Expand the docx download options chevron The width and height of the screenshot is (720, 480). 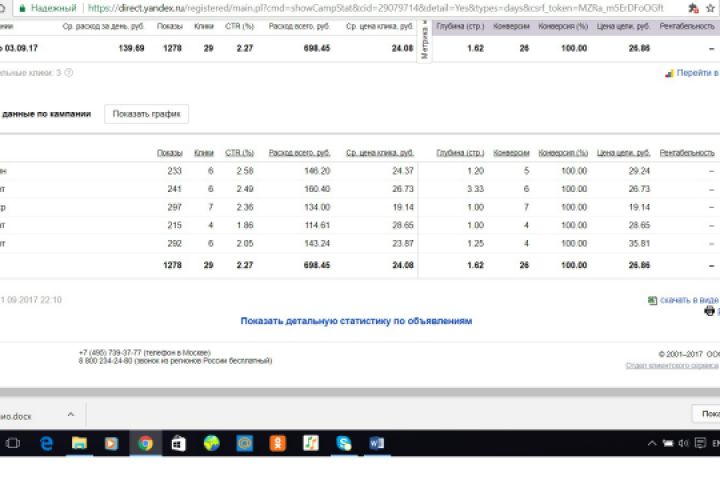pyautogui.click(x=71, y=414)
